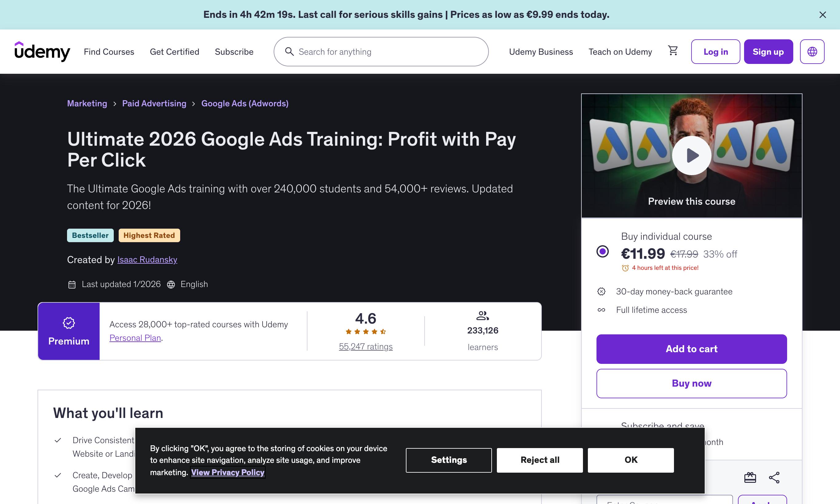Open the shopping cart icon

[x=673, y=51]
